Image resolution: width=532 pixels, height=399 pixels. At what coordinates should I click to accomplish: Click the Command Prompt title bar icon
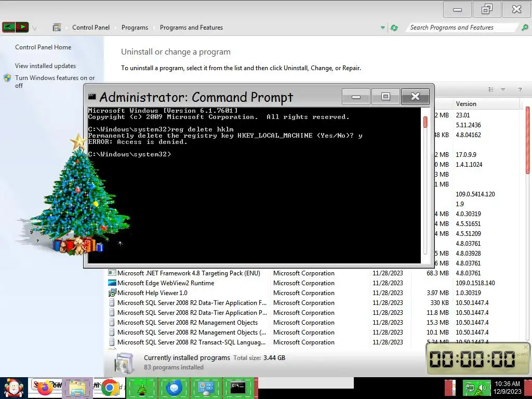pyautogui.click(x=92, y=97)
